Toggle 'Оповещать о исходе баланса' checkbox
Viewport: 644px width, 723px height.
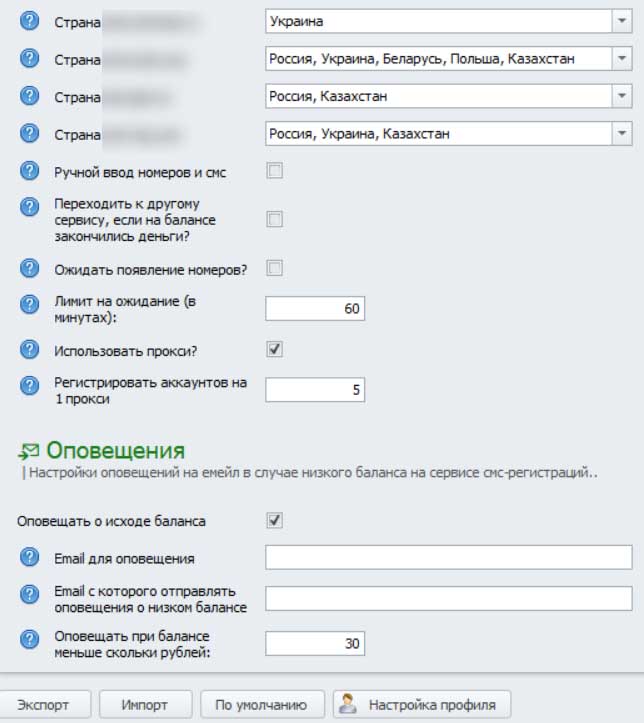coord(275,520)
